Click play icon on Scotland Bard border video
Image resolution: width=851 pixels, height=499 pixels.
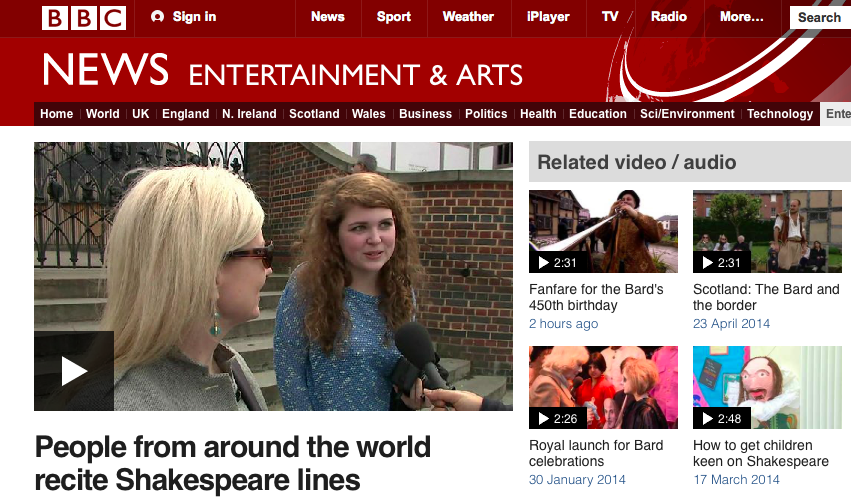click(x=708, y=263)
